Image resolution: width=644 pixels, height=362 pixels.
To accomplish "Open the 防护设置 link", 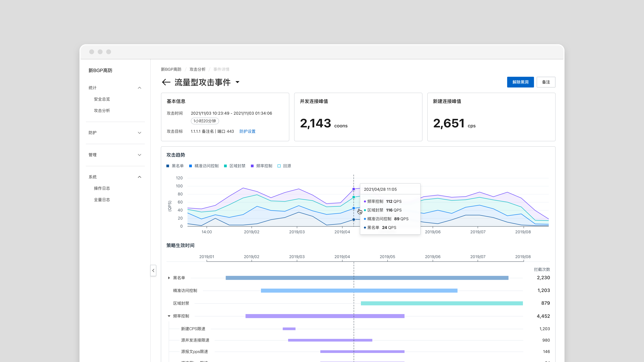I will click(x=247, y=131).
